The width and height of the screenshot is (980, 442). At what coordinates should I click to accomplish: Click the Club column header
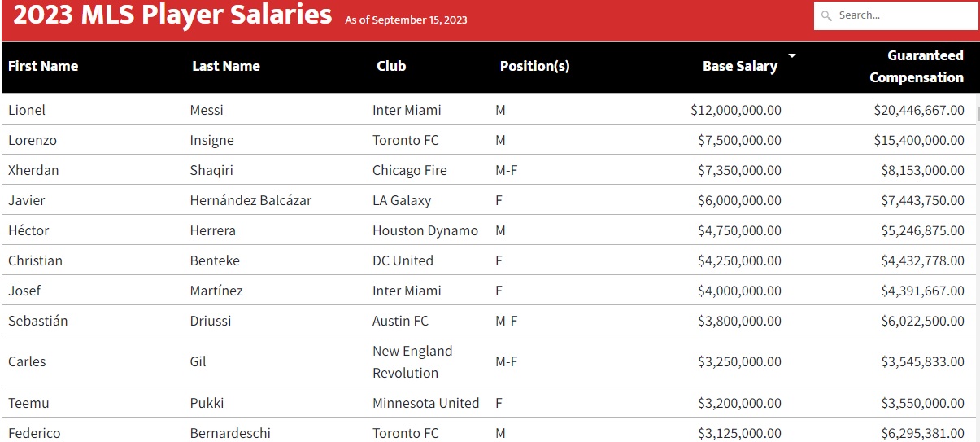(x=391, y=66)
